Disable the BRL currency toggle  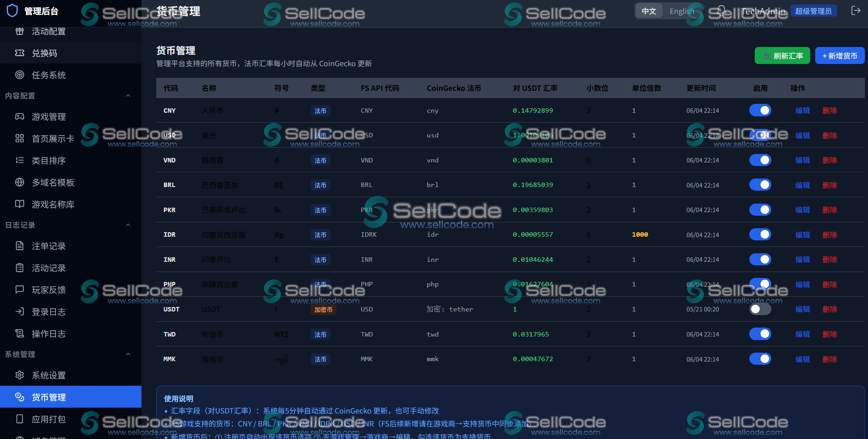point(760,185)
